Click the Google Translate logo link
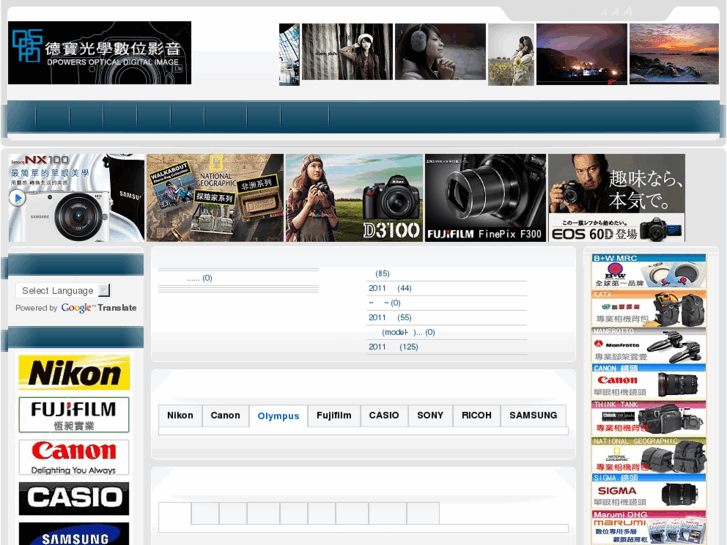 pos(99,308)
